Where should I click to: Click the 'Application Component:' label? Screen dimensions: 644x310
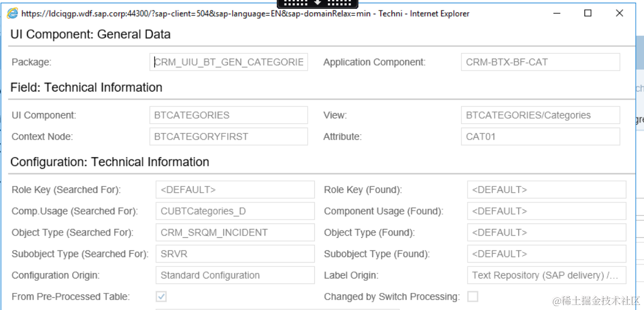pyautogui.click(x=374, y=62)
